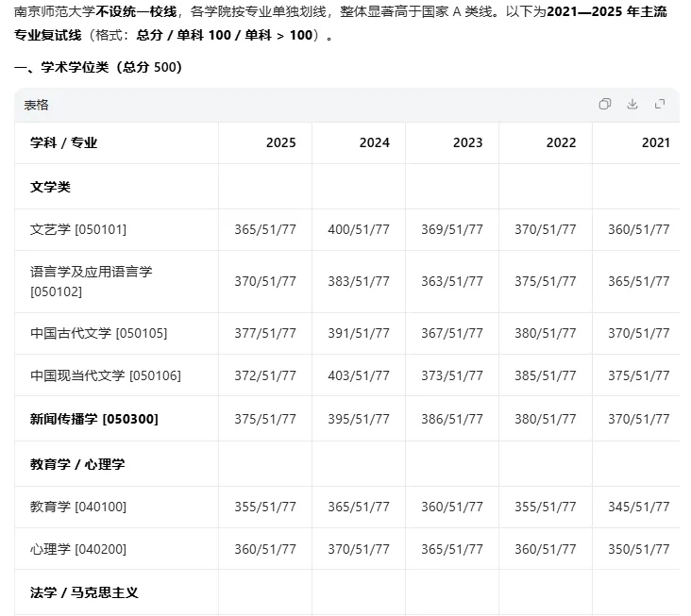Select 语言学及应用语言学 2025 cell 370/51/77

pos(265,281)
